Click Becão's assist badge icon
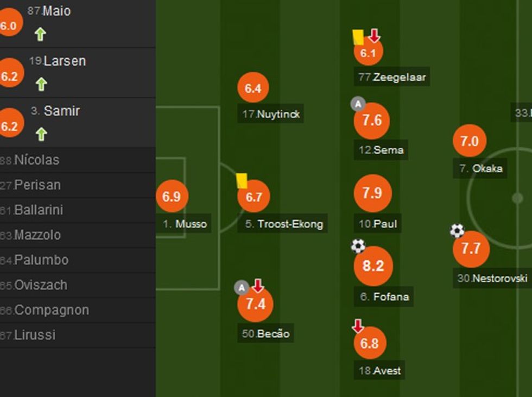Screen dimensions: 532x397 [242, 287]
